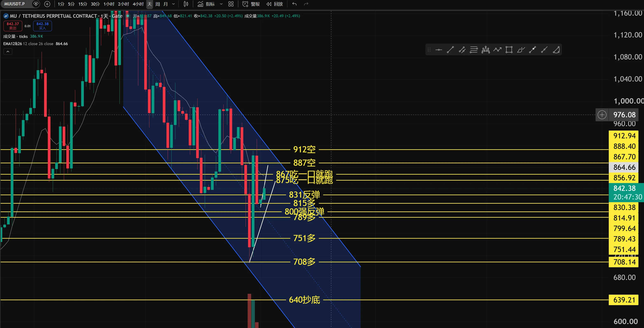This screenshot has height=328, width=644.
Task: Switch to the 1分 interval
Action: 61,4
